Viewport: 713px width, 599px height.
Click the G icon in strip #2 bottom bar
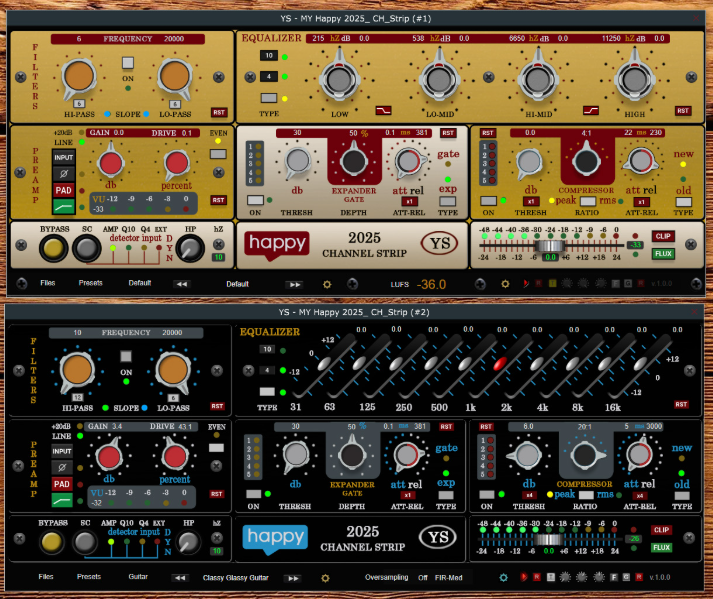coord(626,577)
